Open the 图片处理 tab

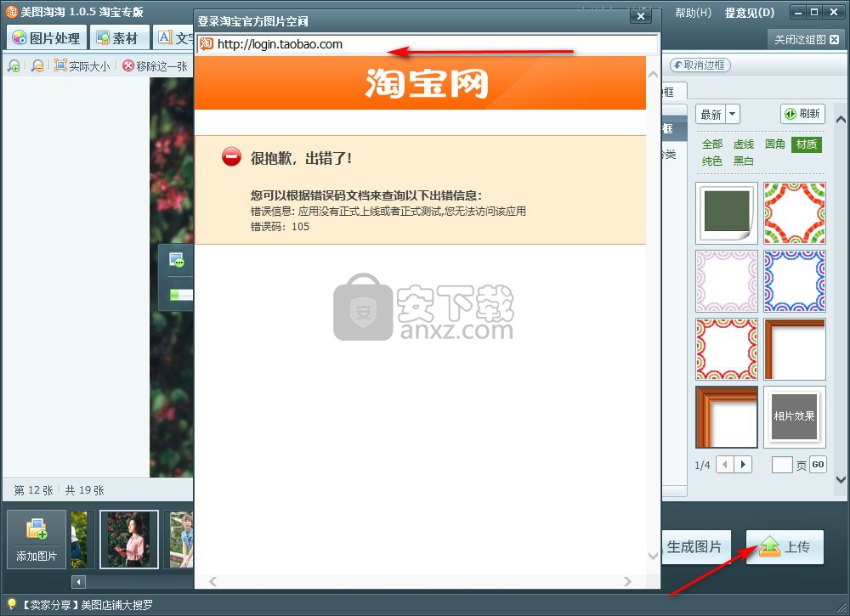click(x=46, y=38)
